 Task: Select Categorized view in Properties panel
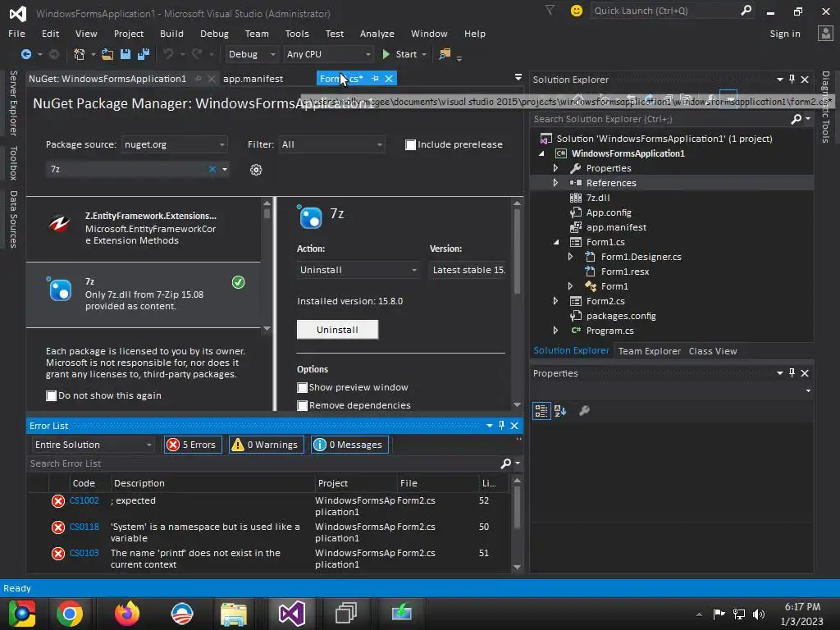(541, 411)
